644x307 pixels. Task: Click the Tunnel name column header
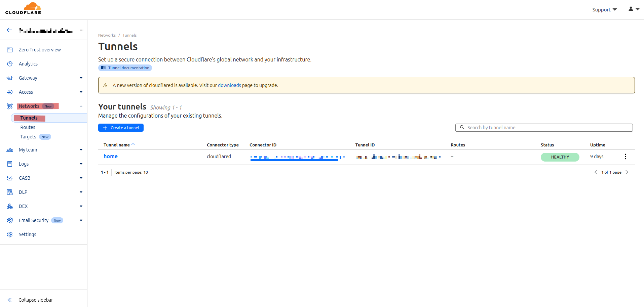point(116,145)
